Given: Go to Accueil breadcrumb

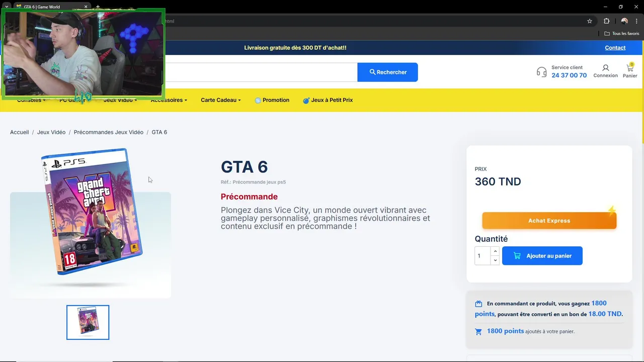Looking at the screenshot, I should tap(19, 132).
